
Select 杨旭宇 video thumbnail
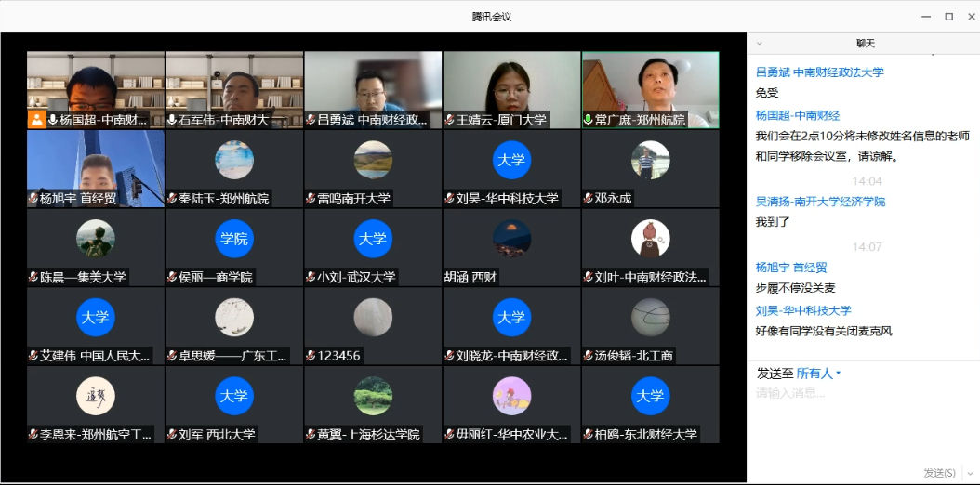click(x=96, y=168)
